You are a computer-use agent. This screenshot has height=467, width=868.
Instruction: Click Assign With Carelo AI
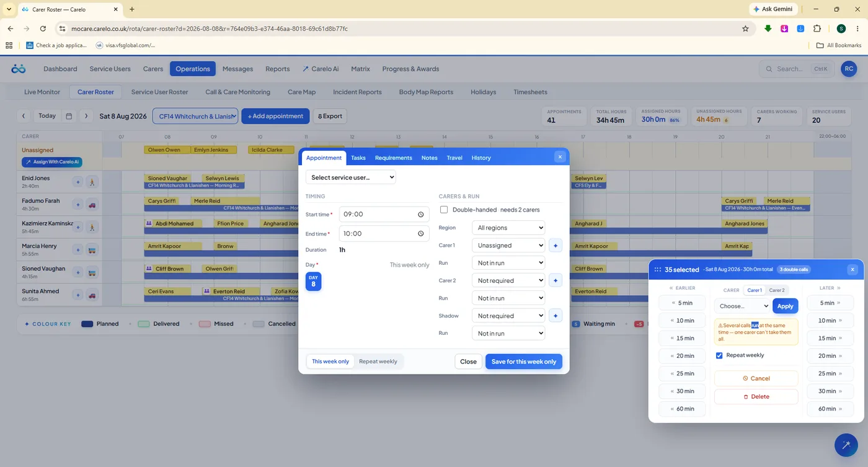tap(52, 162)
